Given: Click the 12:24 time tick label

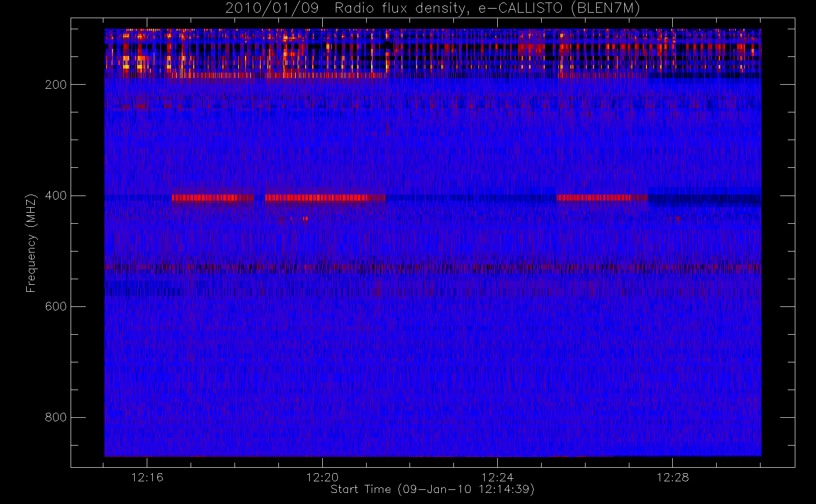Looking at the screenshot, I should pyautogui.click(x=497, y=477).
